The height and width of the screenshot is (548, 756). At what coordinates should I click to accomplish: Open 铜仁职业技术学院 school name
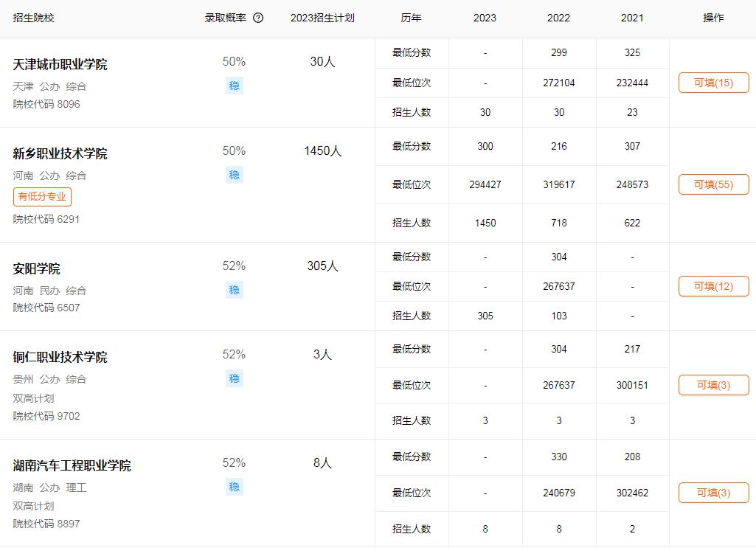click(60, 357)
